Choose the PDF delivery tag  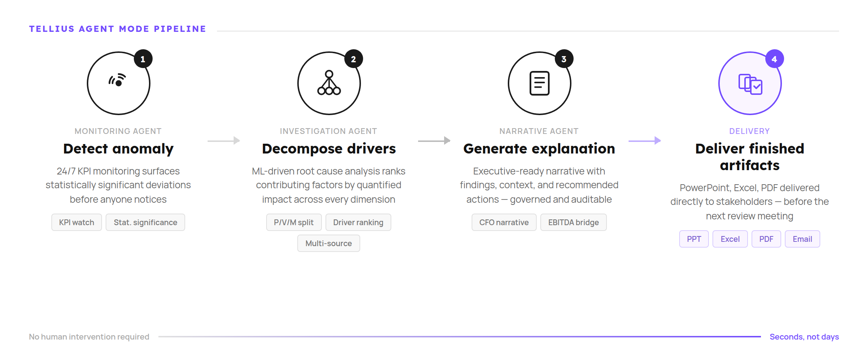[766, 239]
